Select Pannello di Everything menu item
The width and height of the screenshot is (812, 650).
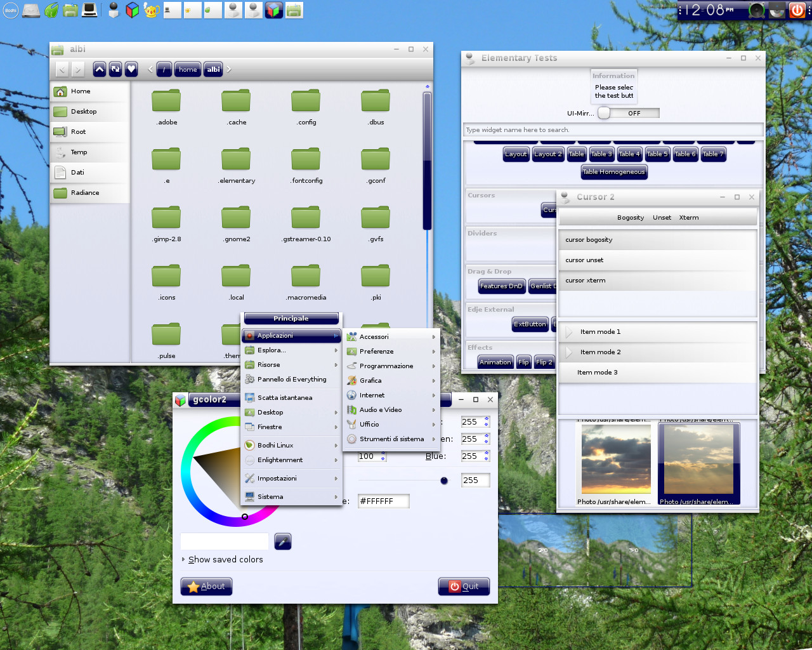point(291,379)
